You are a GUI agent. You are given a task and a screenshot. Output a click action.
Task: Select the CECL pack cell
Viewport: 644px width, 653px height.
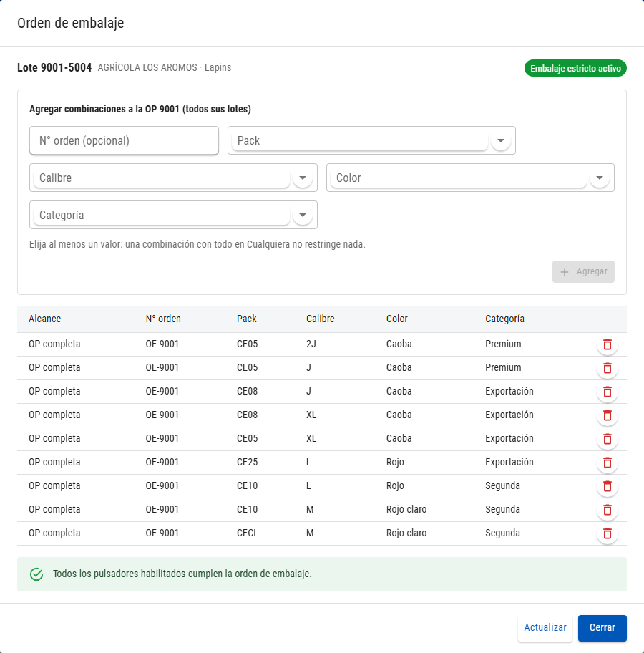coord(248,533)
